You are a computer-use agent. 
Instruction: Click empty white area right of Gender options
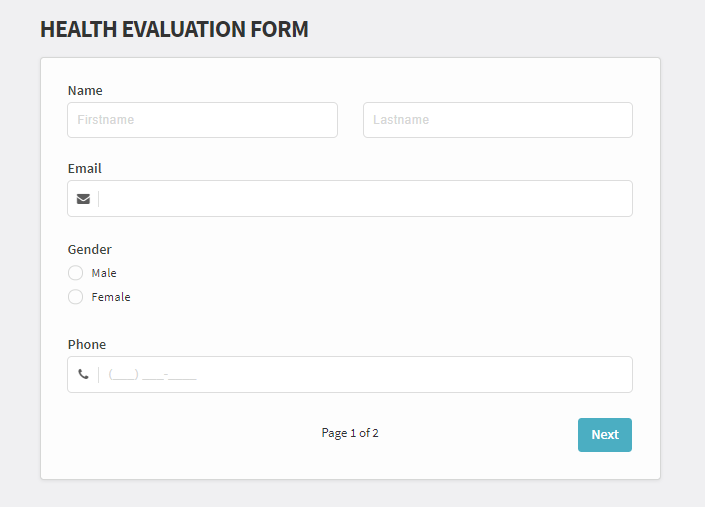382,285
